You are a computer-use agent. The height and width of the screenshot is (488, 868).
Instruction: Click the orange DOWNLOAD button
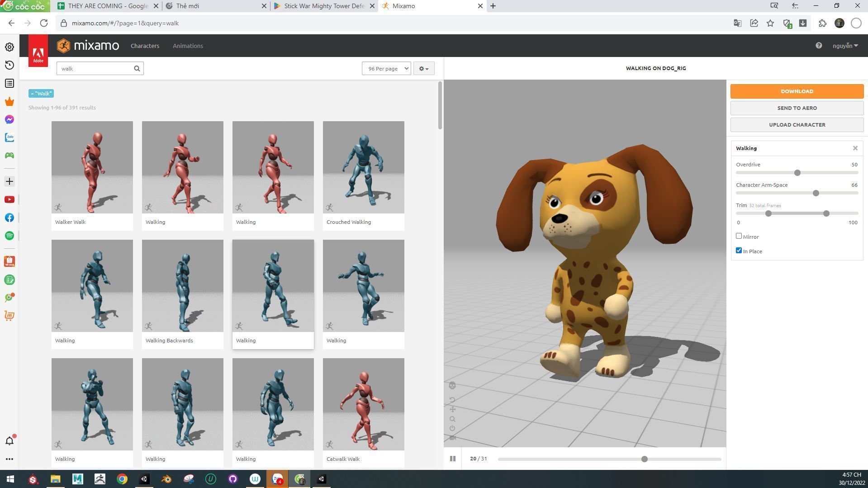[797, 91]
